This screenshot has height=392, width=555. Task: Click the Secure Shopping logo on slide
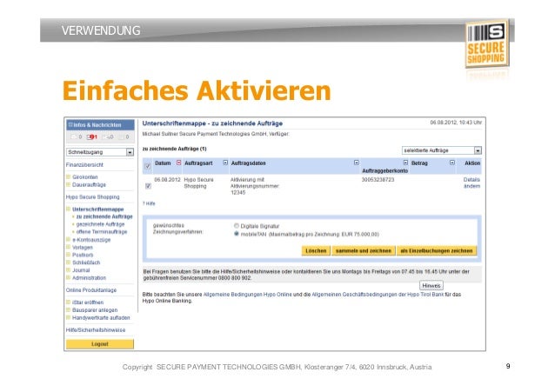486,43
